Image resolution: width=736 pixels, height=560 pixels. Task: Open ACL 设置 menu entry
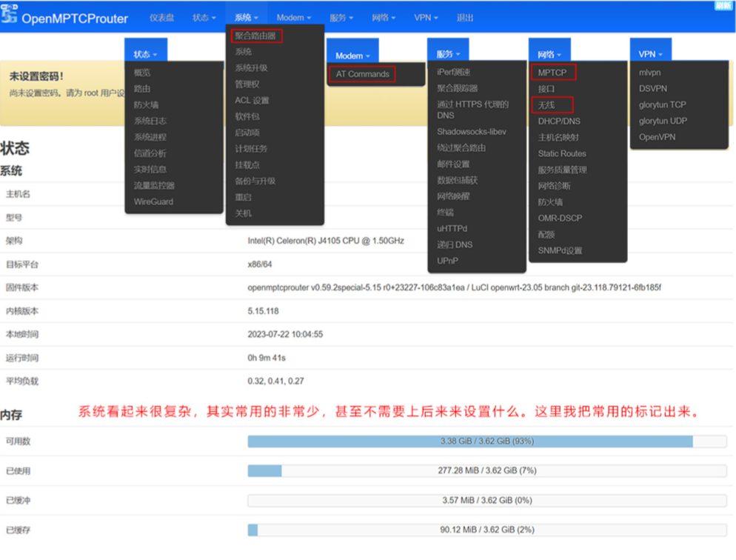pos(252,101)
